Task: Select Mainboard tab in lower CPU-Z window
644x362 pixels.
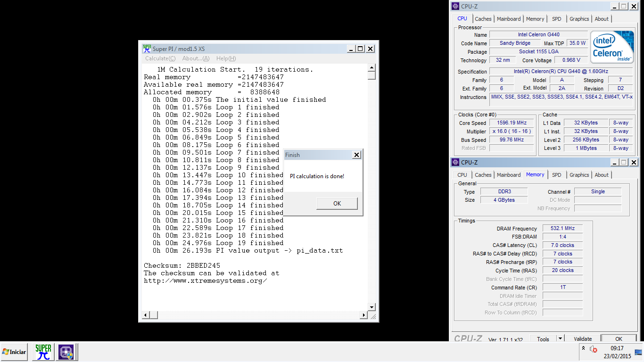Action: pyautogui.click(x=509, y=175)
